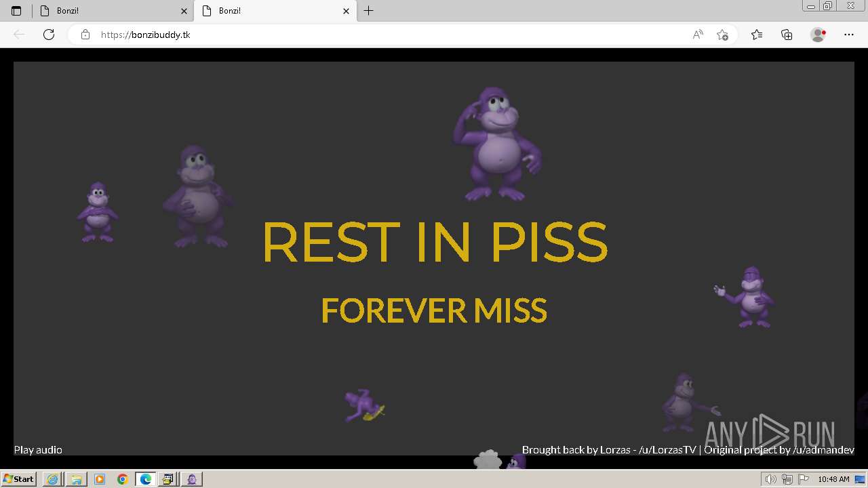Click the Play audio link
868x488 pixels.
coord(38,449)
